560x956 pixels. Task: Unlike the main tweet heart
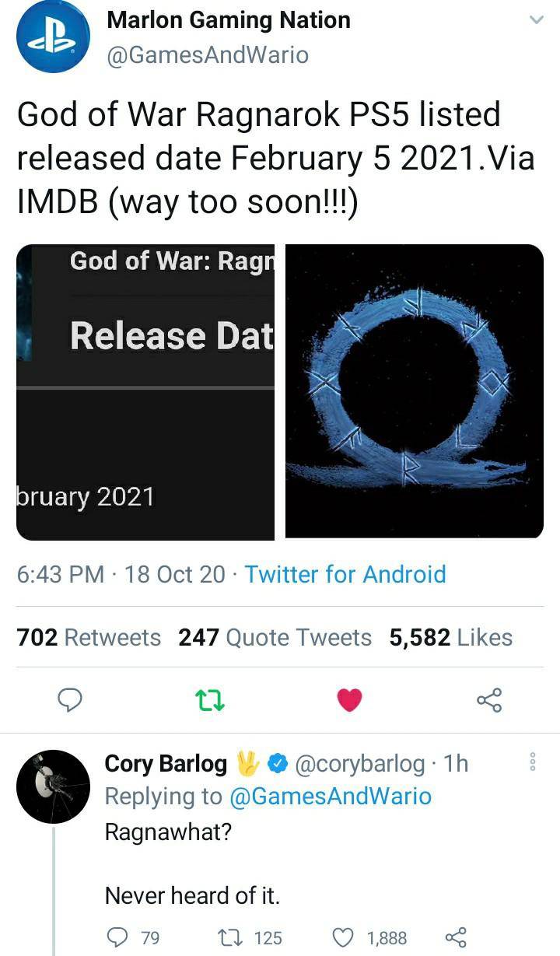click(350, 701)
